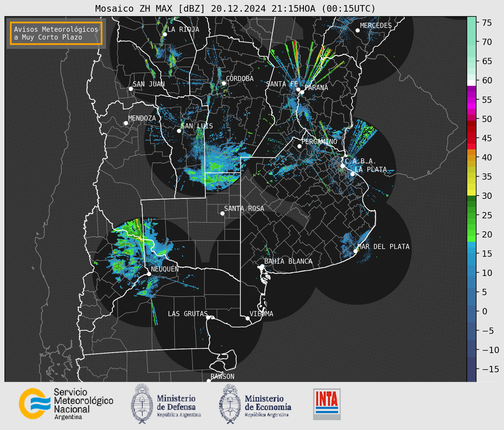Screen dimensions: 504x430
Task: Click the Mendoza city marker
Action: coord(126,123)
